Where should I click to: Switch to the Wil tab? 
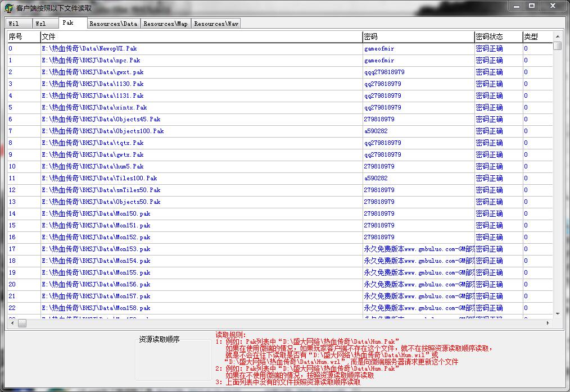pos(15,24)
